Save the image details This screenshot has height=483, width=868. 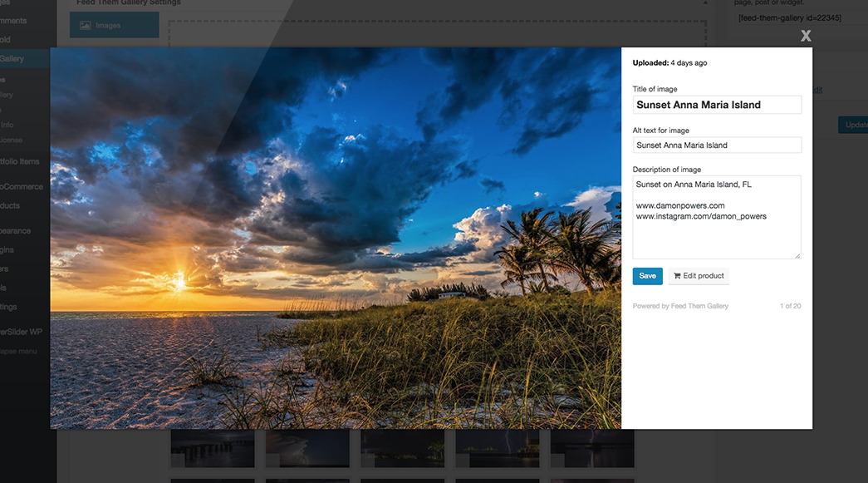(648, 276)
